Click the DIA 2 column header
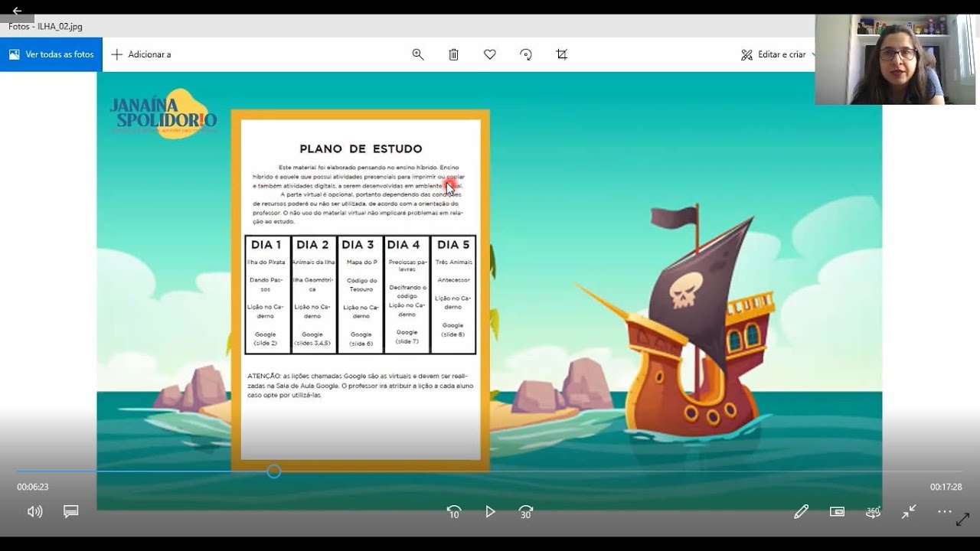The height and width of the screenshot is (551, 980). click(x=312, y=245)
